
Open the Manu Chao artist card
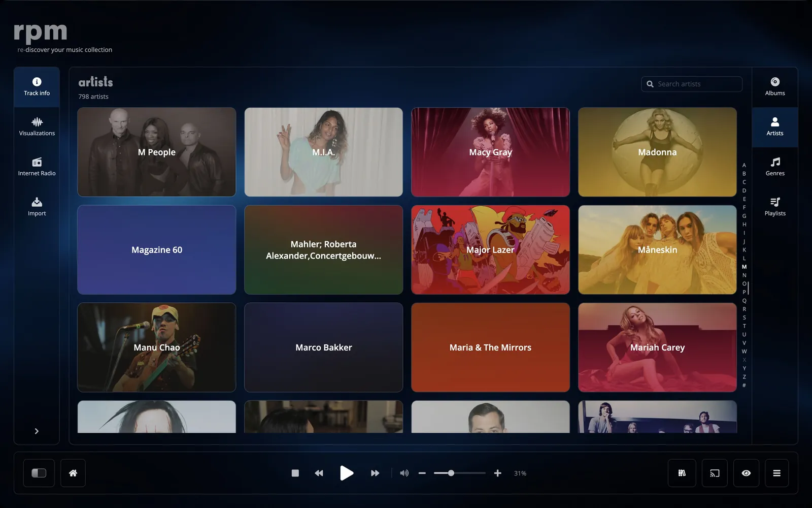pyautogui.click(x=157, y=347)
